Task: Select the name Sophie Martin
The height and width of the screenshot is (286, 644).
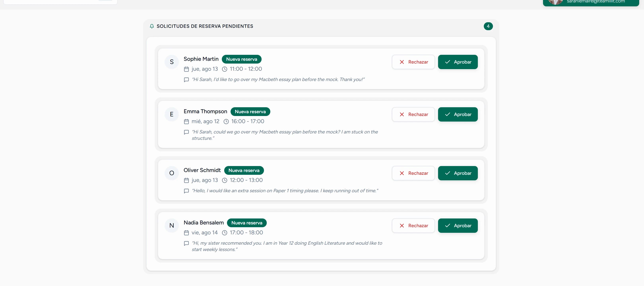Action: tap(201, 59)
